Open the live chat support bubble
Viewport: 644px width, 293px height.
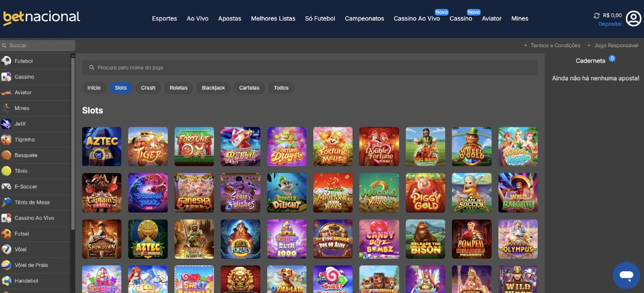coord(626,275)
